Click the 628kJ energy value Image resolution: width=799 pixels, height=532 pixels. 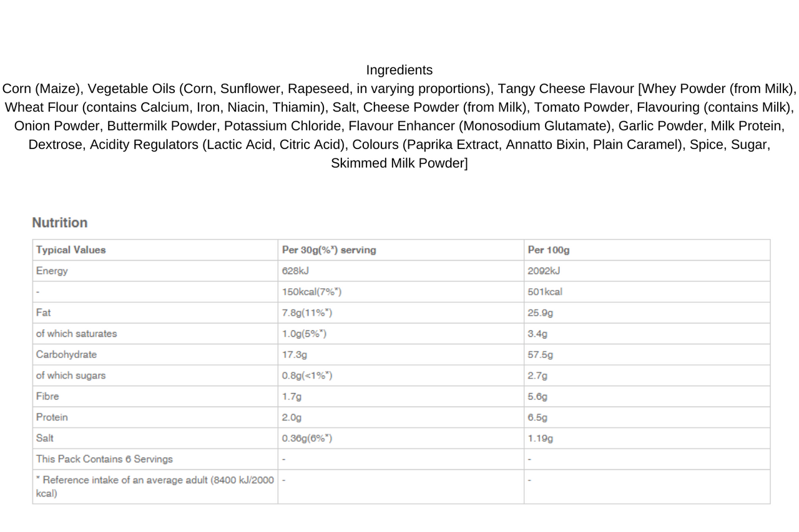click(x=297, y=271)
